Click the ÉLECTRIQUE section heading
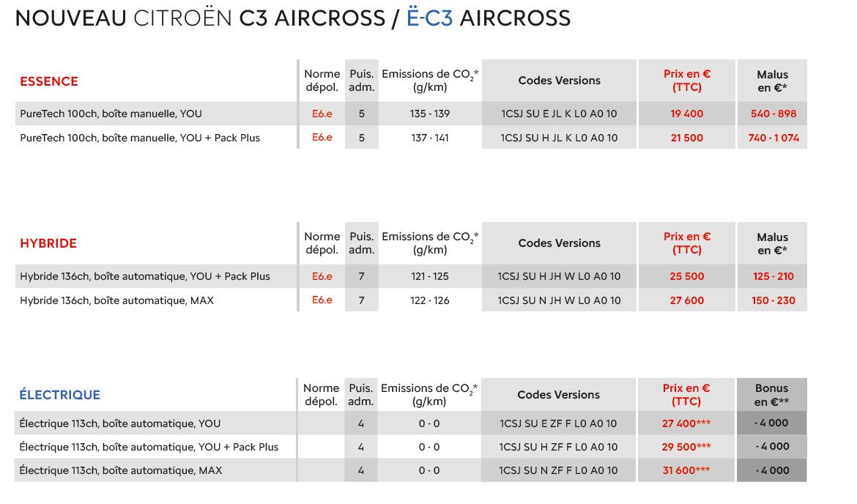Image resolution: width=857 pixels, height=504 pixels. 59,395
